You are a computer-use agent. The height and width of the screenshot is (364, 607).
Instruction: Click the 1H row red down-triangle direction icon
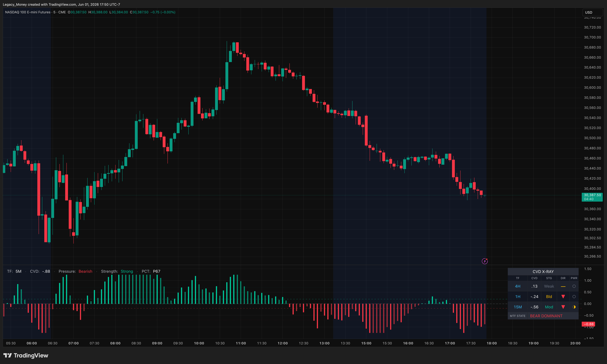pyautogui.click(x=563, y=297)
